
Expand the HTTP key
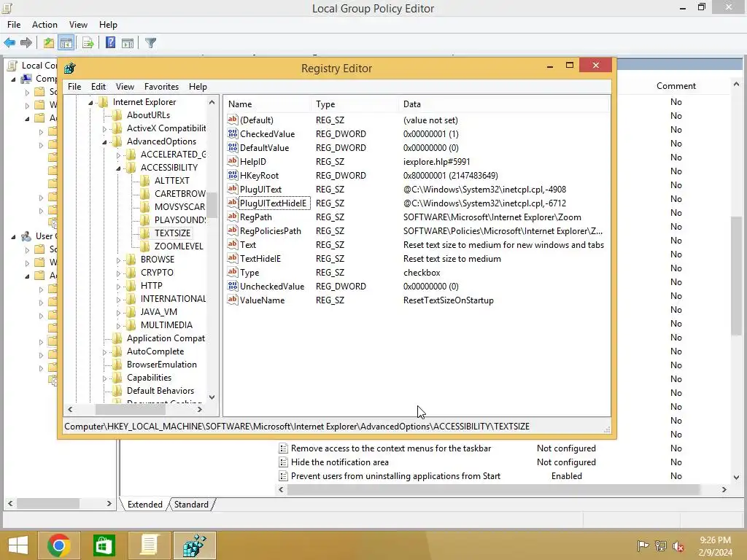(x=118, y=286)
